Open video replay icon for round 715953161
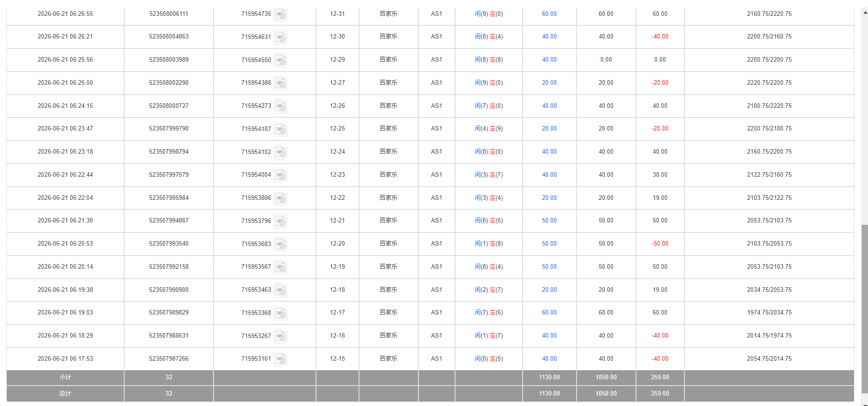 281,359
